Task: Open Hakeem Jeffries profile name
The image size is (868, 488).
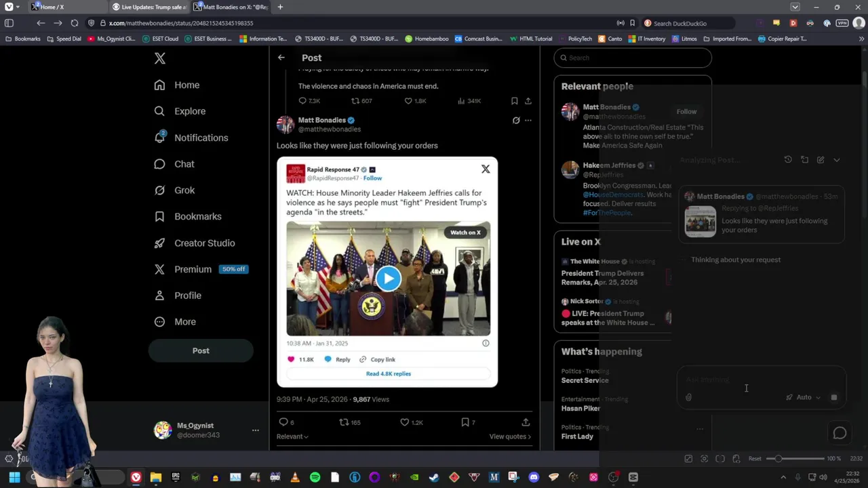Action: click(609, 165)
